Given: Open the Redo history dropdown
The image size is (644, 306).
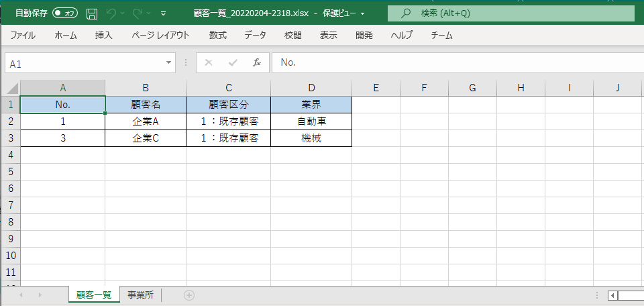Looking at the screenshot, I should [148, 14].
